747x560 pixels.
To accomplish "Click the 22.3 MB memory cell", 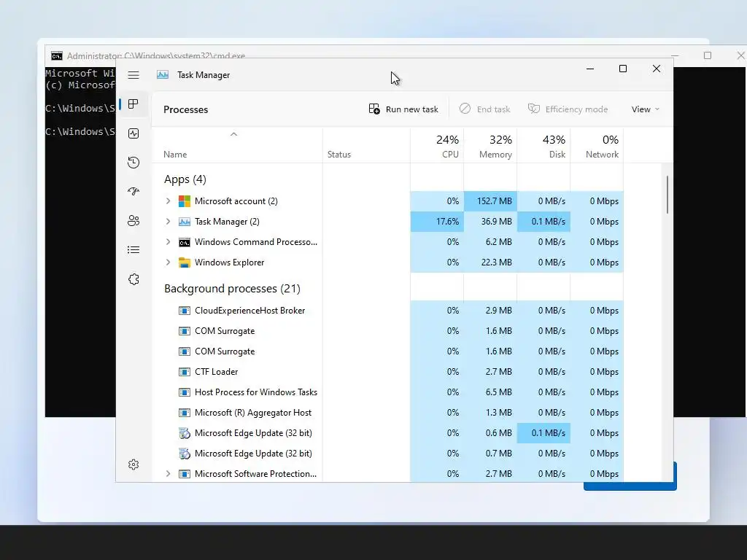I will point(490,262).
